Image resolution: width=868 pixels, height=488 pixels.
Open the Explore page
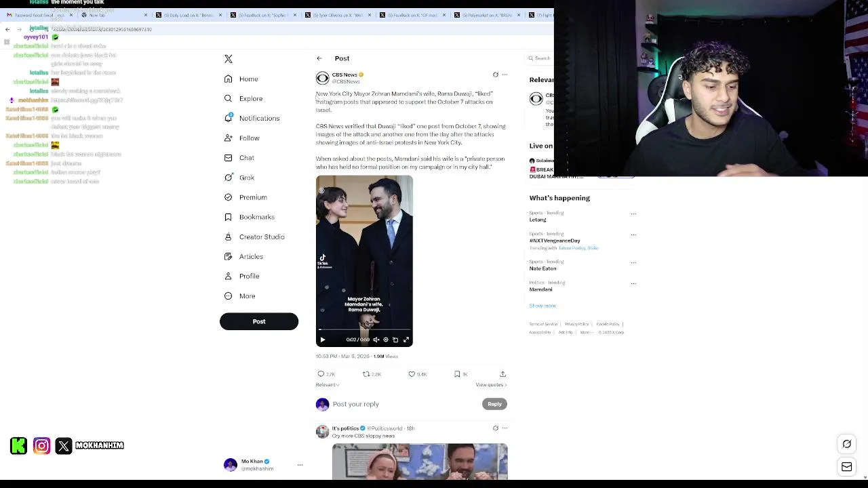pos(243,99)
